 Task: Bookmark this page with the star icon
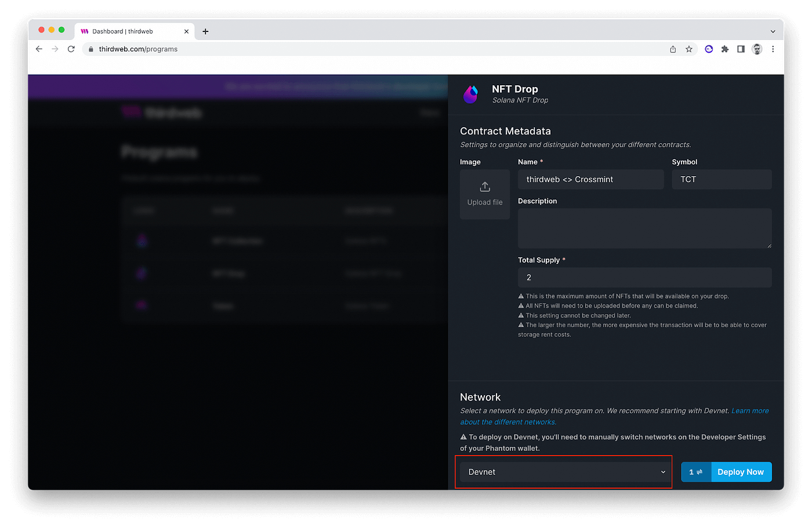pyautogui.click(x=689, y=49)
